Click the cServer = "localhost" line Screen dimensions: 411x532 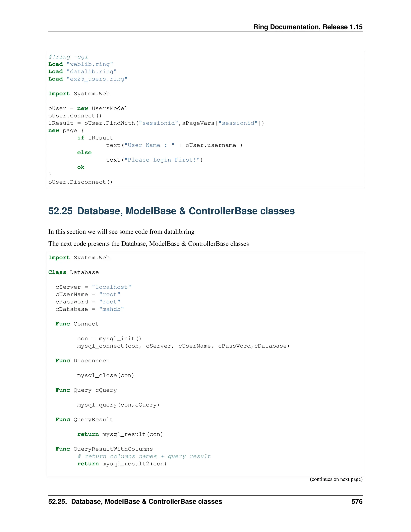click(x=93, y=287)
